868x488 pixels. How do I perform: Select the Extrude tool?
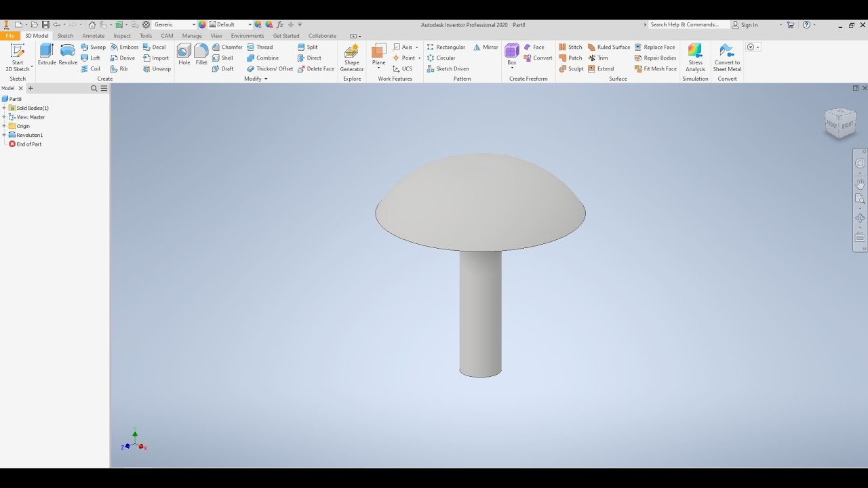(47, 54)
